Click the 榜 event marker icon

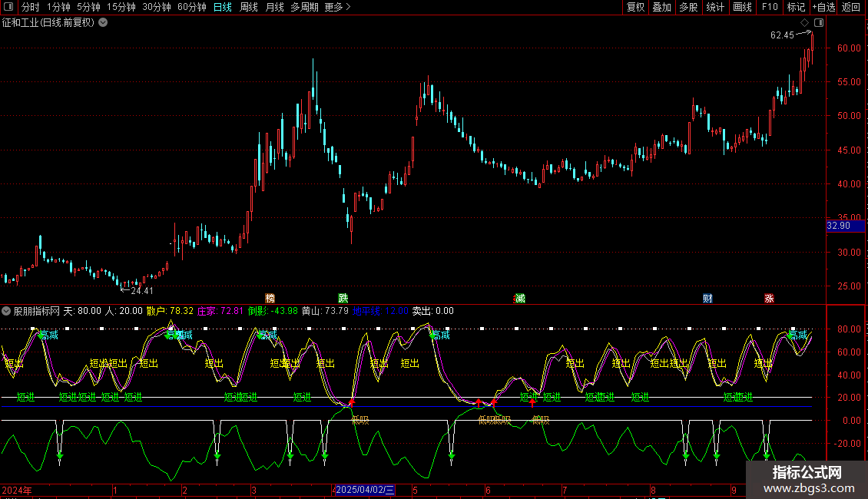270,298
